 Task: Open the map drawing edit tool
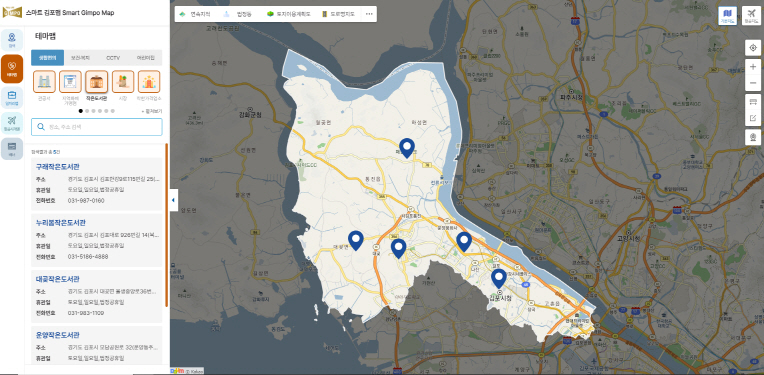753,118
